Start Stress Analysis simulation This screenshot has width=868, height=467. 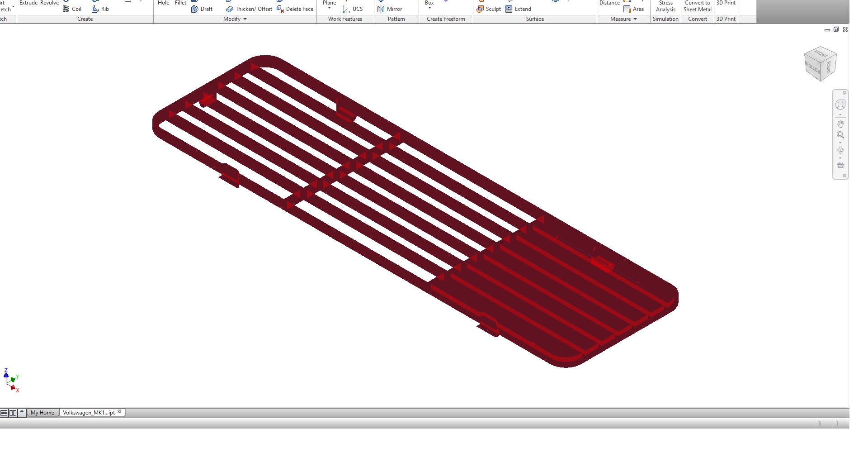[665, 6]
